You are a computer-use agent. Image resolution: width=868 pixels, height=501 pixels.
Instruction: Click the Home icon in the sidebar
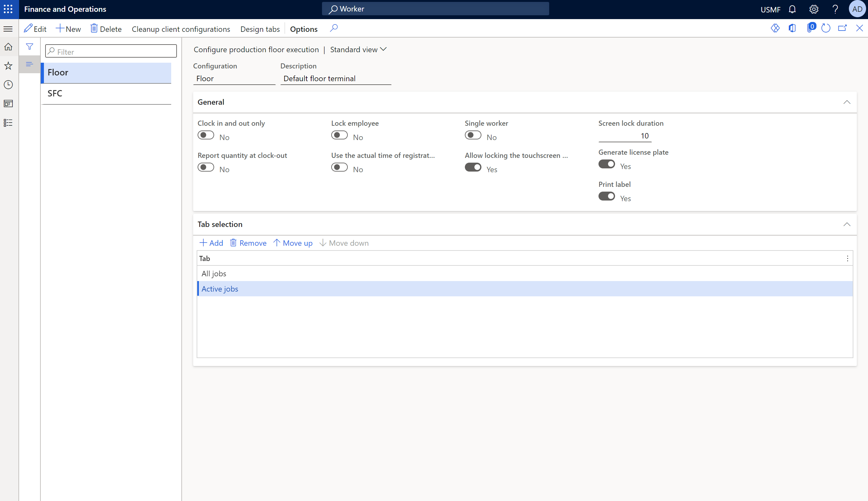pyautogui.click(x=8, y=47)
